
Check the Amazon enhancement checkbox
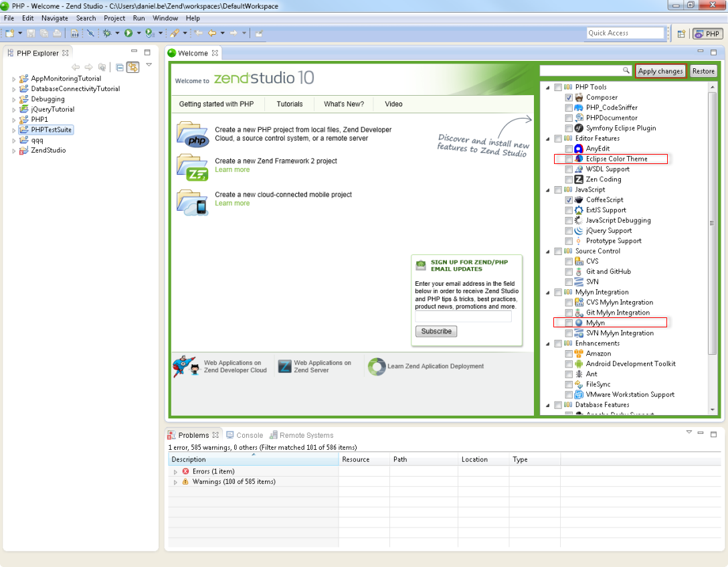[569, 353]
